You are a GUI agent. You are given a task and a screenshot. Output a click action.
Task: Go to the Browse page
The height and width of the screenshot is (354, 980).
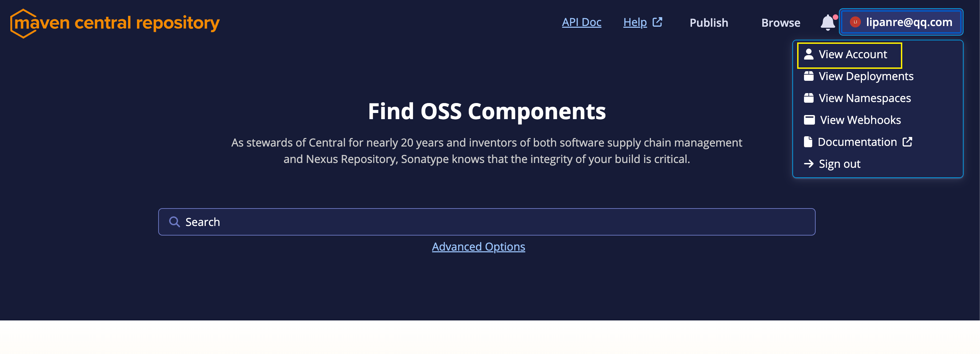(781, 23)
